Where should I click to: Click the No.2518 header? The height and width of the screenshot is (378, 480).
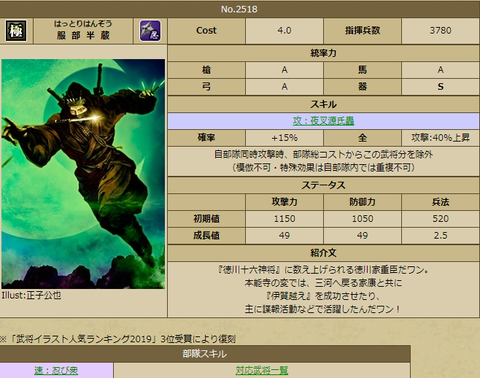[x=239, y=9]
